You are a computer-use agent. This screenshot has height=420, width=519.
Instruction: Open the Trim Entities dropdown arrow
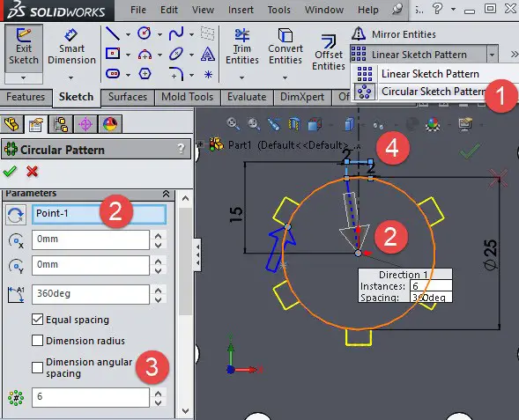click(241, 78)
